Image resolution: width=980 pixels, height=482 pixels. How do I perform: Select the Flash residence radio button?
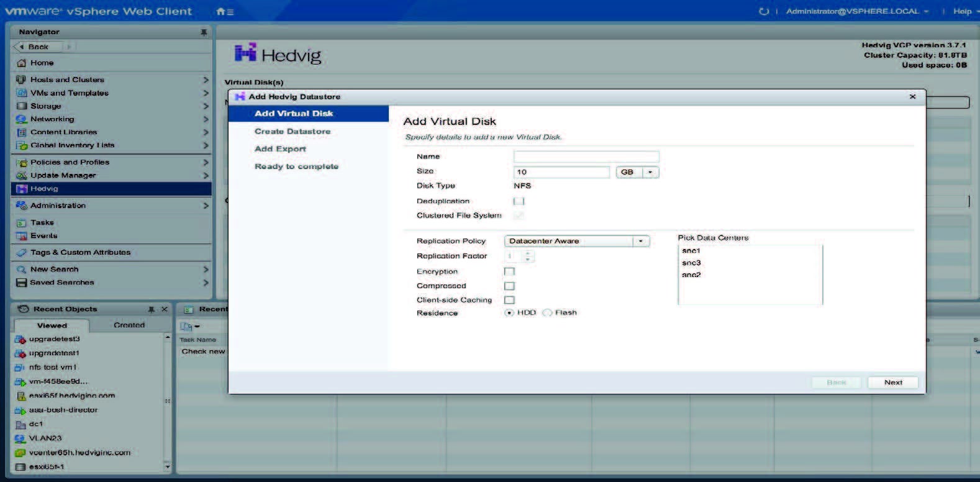click(547, 313)
